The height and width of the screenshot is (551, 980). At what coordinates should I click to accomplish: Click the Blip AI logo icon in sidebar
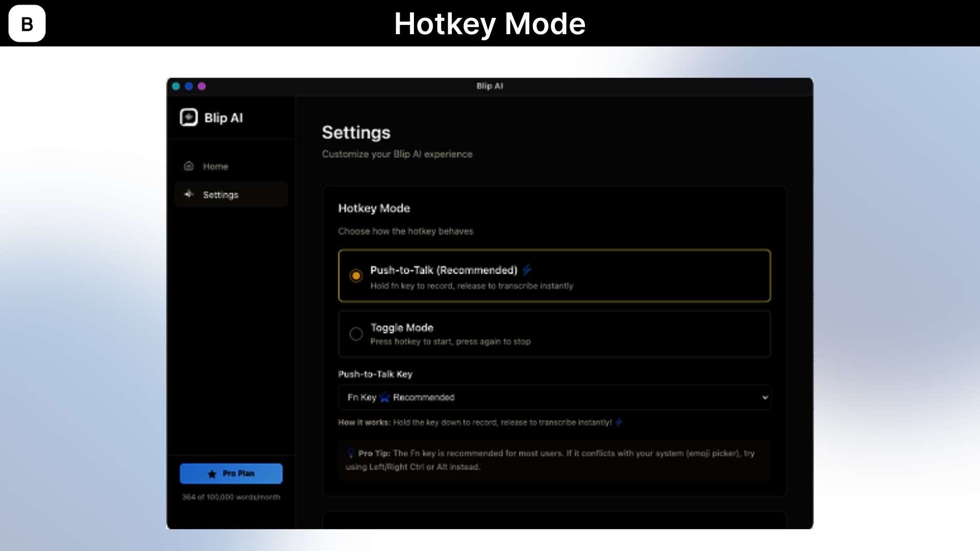tap(189, 117)
